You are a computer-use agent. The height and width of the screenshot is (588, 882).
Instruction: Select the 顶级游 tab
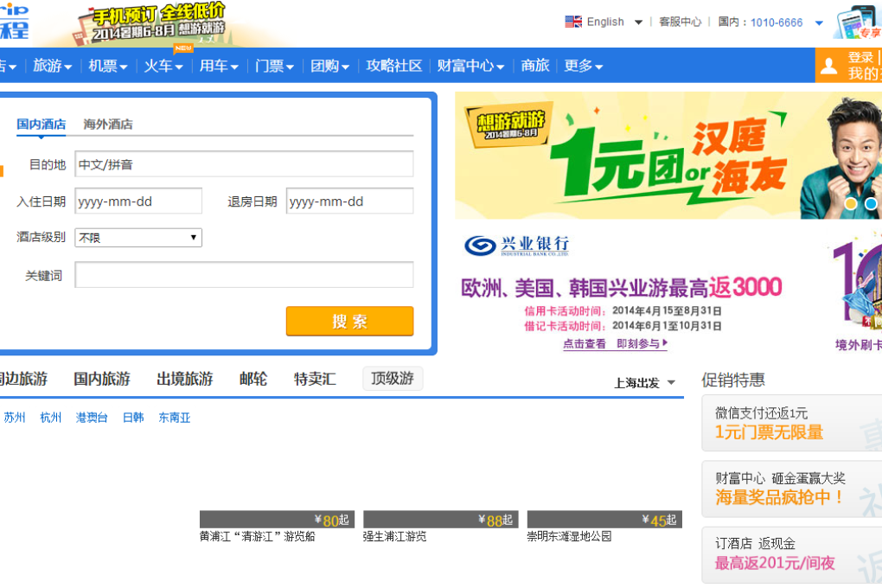[x=392, y=378]
